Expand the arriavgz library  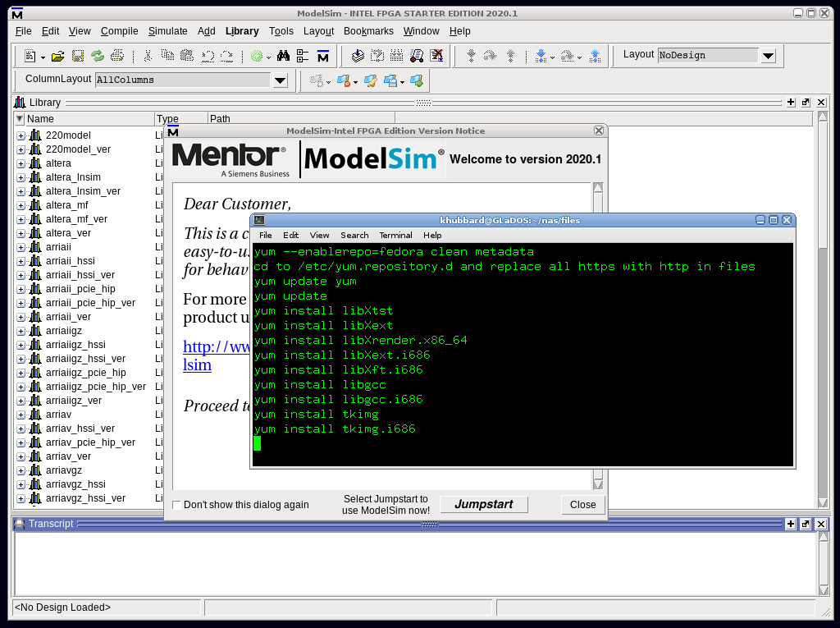21,470
